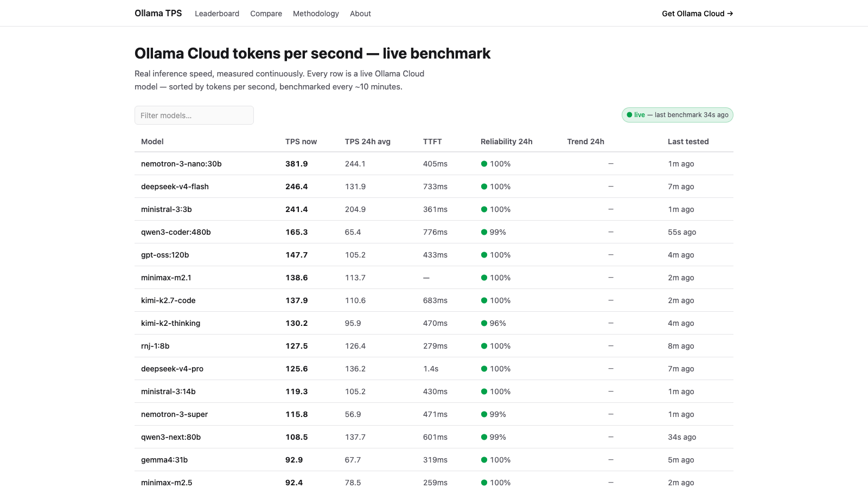
Task: Select the rnj-1:8b model name
Action: (x=155, y=346)
